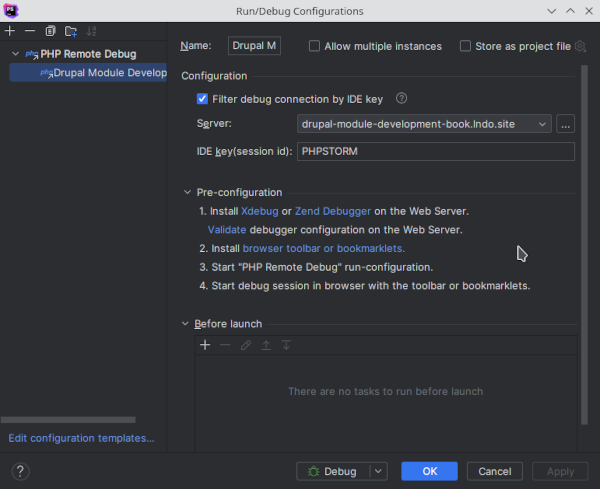Cancel the dialog
This screenshot has height=489, width=600.
tap(494, 471)
